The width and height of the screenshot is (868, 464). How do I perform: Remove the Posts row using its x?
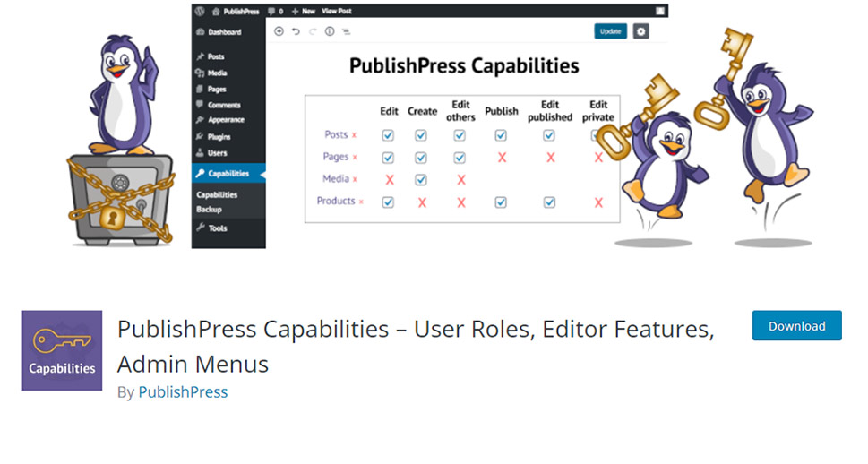tap(355, 135)
